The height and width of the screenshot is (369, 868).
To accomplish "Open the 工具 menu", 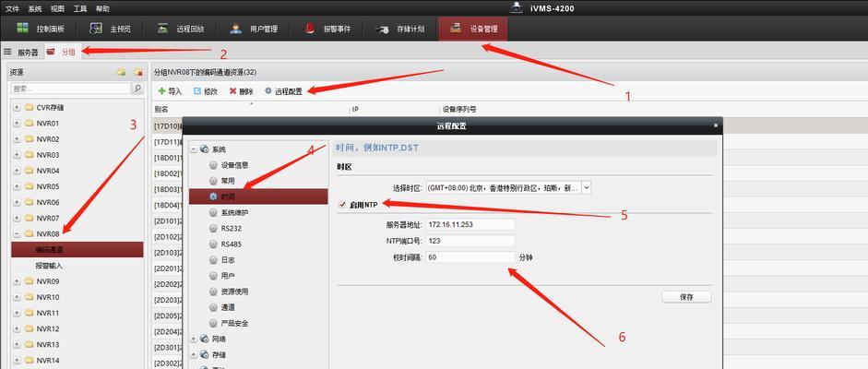I will coord(80,9).
